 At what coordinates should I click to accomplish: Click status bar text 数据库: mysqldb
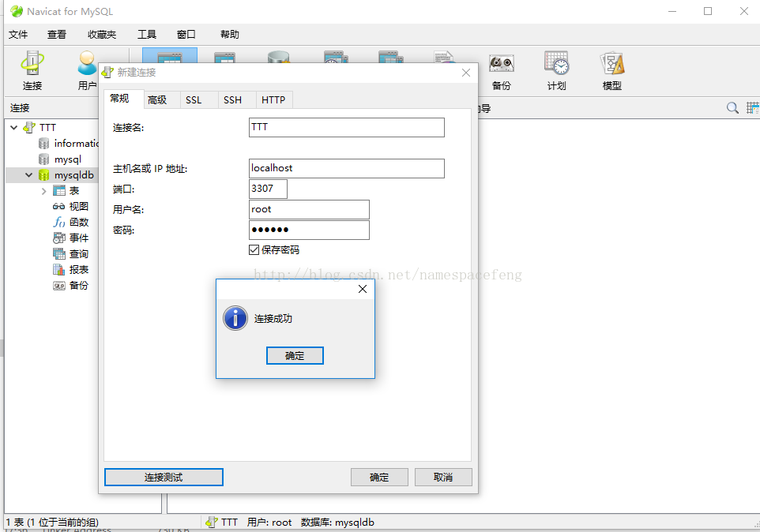(337, 523)
